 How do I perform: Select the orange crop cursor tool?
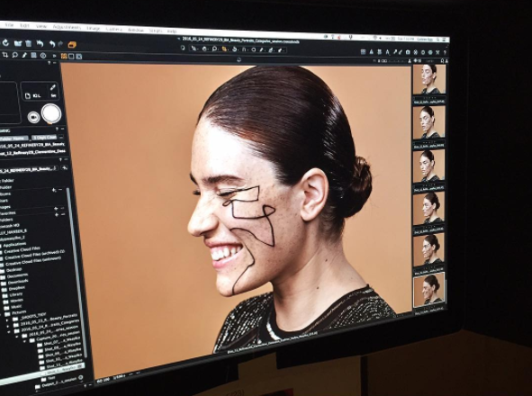click(x=224, y=49)
